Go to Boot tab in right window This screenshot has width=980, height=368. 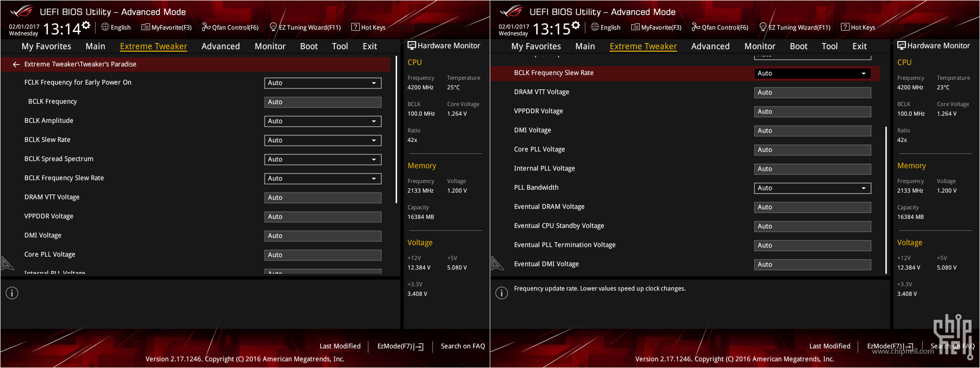(798, 46)
